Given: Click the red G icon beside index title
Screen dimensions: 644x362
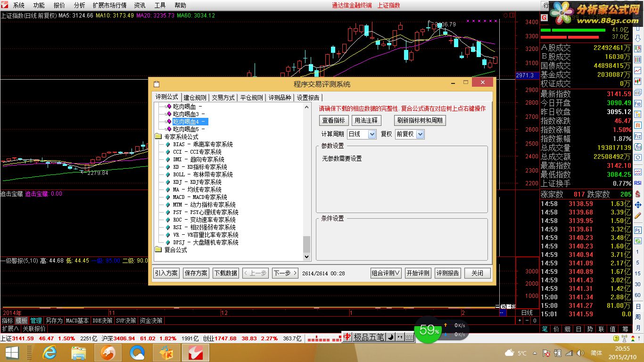Looking at the screenshot, I should [544, 17].
